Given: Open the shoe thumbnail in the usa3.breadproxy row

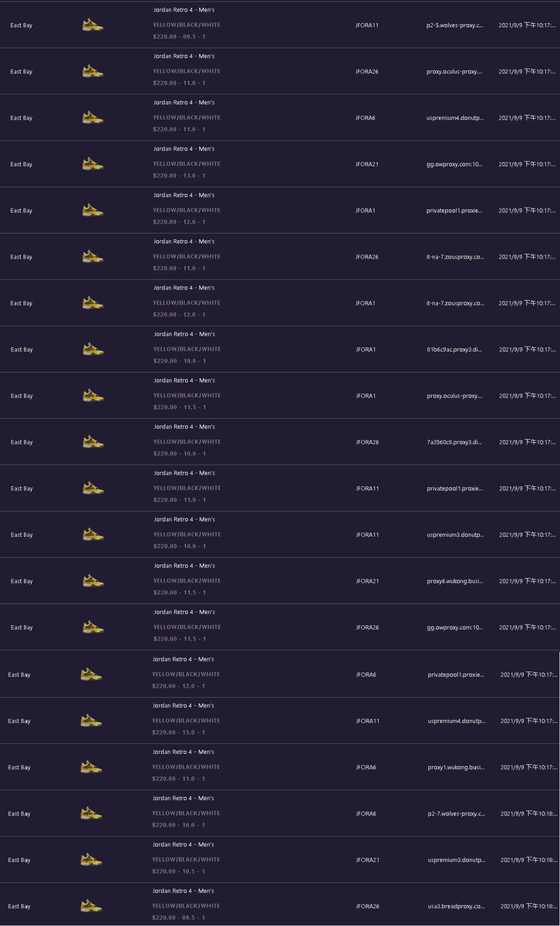Looking at the screenshot, I should point(91,906).
